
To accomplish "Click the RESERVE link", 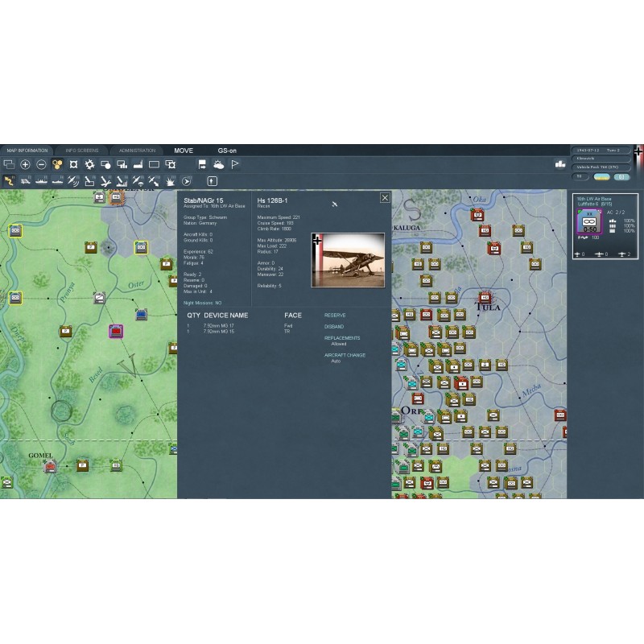I will click(x=335, y=315).
